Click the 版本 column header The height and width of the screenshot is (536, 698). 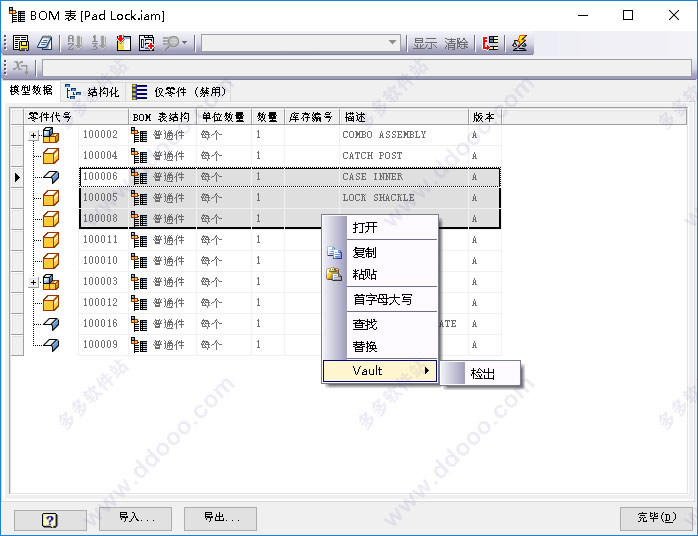(485, 117)
